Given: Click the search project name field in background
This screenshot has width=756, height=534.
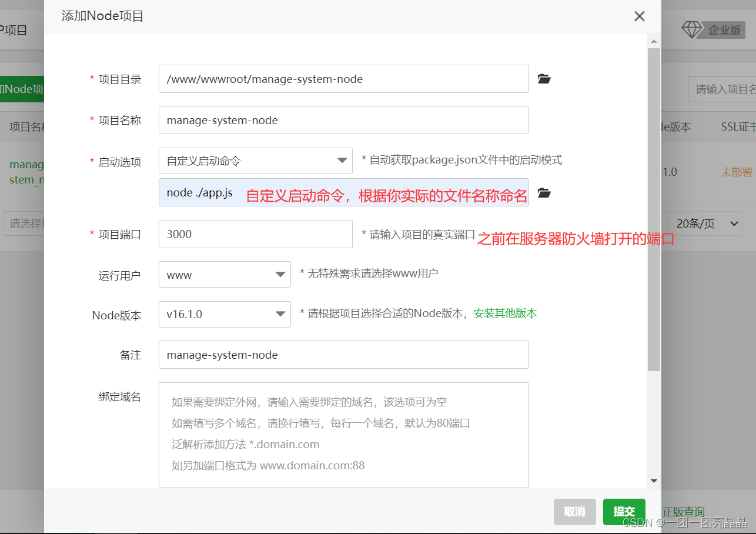Looking at the screenshot, I should click(722, 89).
